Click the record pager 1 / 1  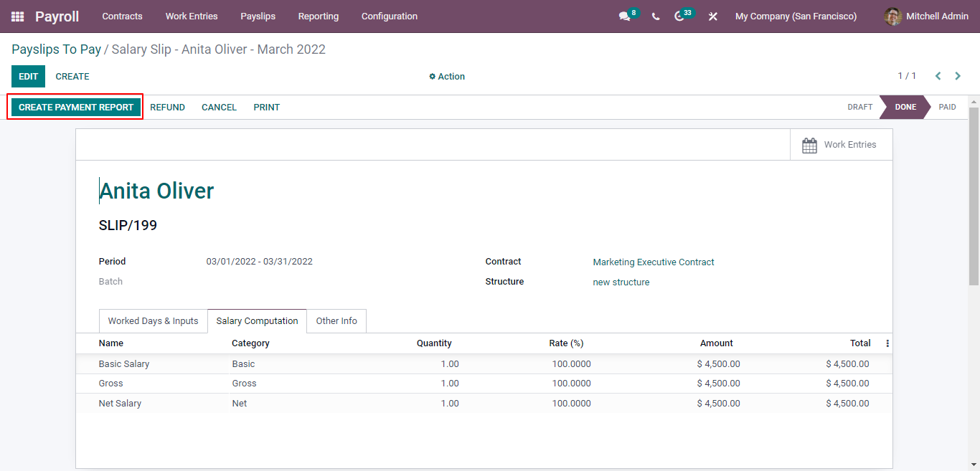pos(907,76)
